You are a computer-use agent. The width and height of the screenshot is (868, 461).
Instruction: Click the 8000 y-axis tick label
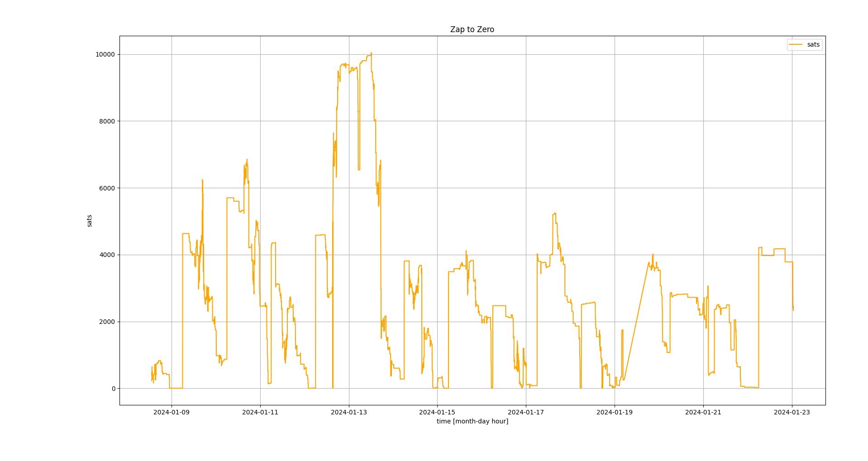point(107,121)
